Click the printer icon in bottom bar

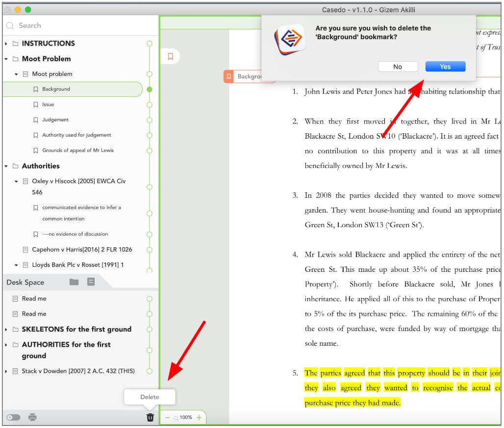[32, 417]
